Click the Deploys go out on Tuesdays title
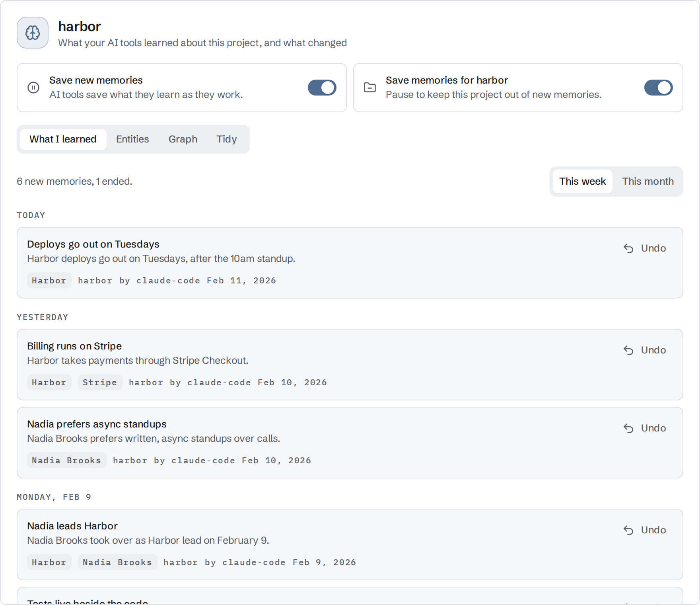This screenshot has height=605, width=700. 93,244
